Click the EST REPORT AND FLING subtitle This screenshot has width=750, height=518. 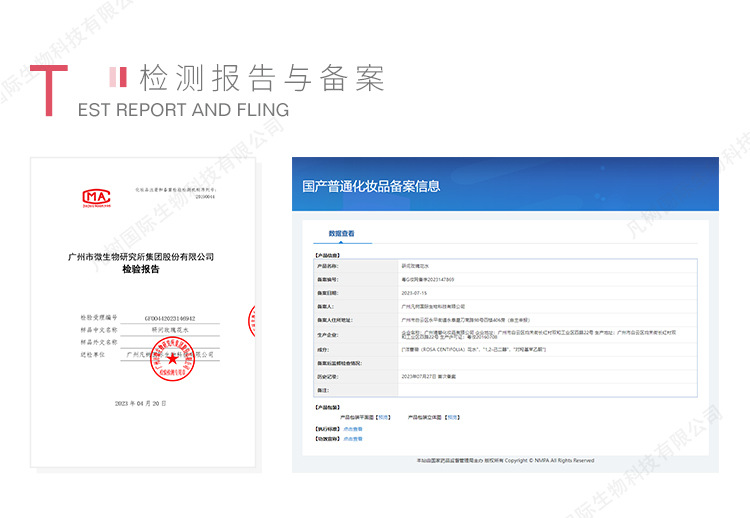coord(184,110)
